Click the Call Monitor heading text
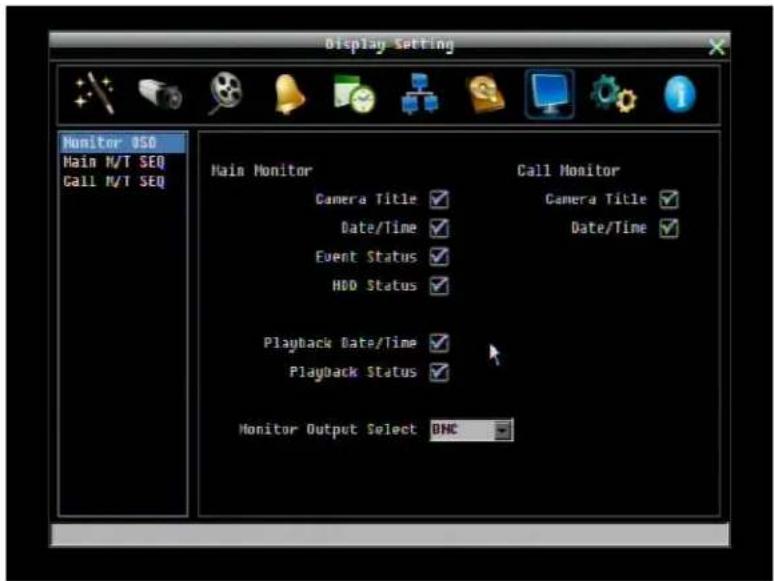This screenshot has width=774, height=581. click(568, 171)
